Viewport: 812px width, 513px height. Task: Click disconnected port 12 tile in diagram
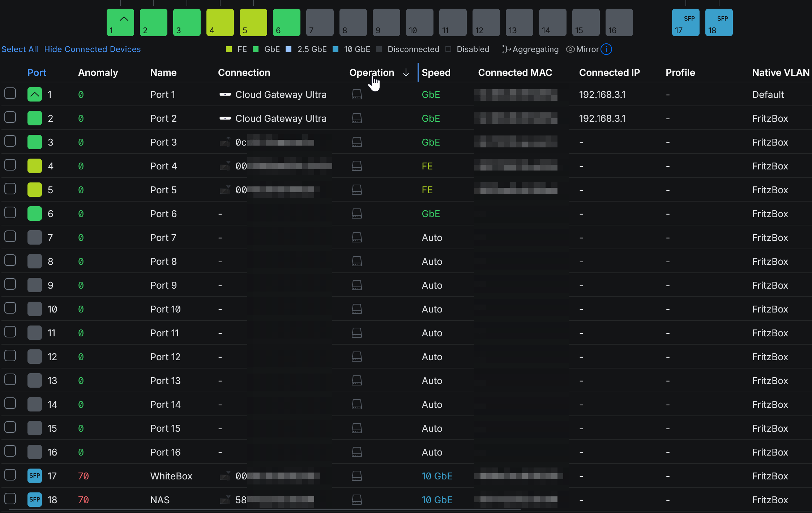coord(486,23)
